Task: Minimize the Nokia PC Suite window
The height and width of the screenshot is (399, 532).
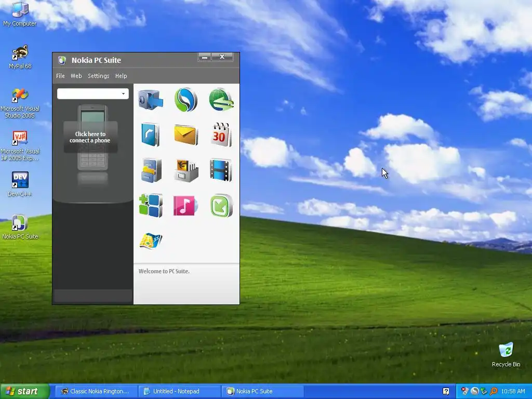Action: [205, 57]
